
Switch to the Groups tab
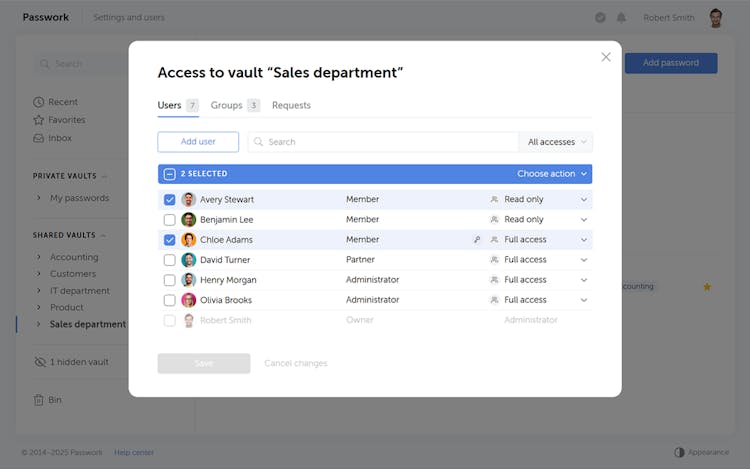coord(226,105)
